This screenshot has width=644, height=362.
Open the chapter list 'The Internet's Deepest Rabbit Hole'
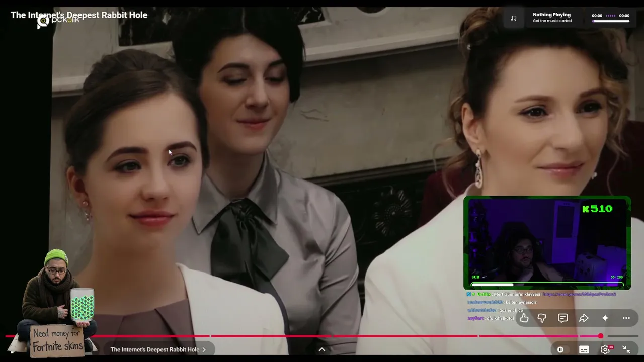click(x=158, y=349)
